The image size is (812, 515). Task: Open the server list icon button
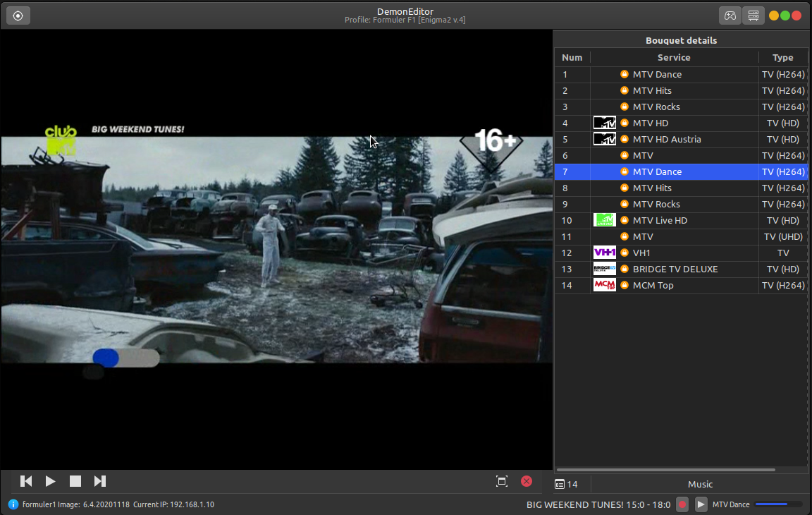click(x=753, y=16)
